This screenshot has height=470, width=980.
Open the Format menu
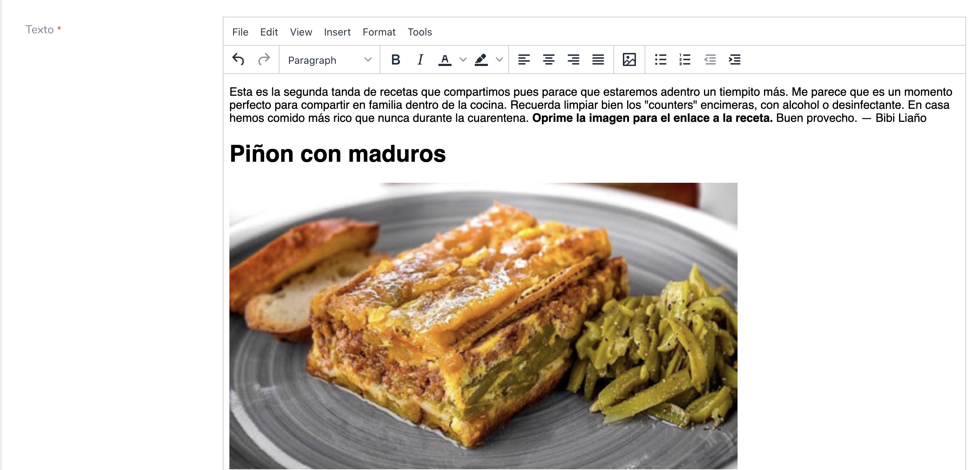(379, 32)
